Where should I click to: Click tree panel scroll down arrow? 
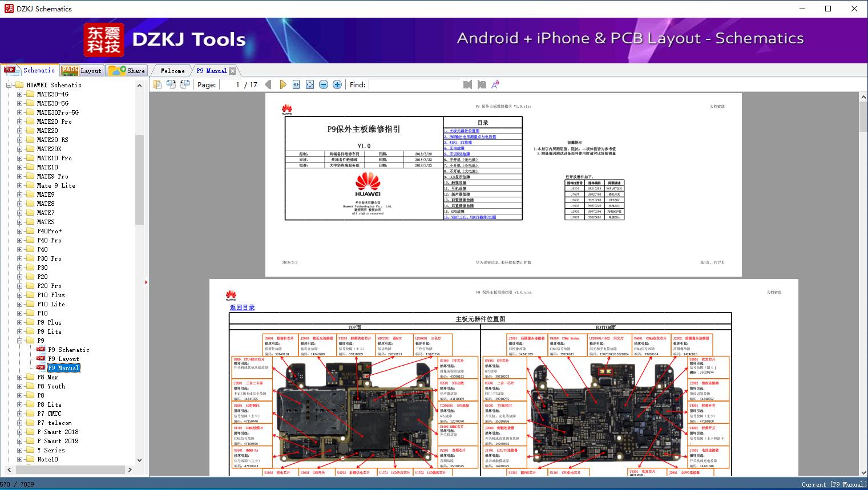tap(139, 460)
